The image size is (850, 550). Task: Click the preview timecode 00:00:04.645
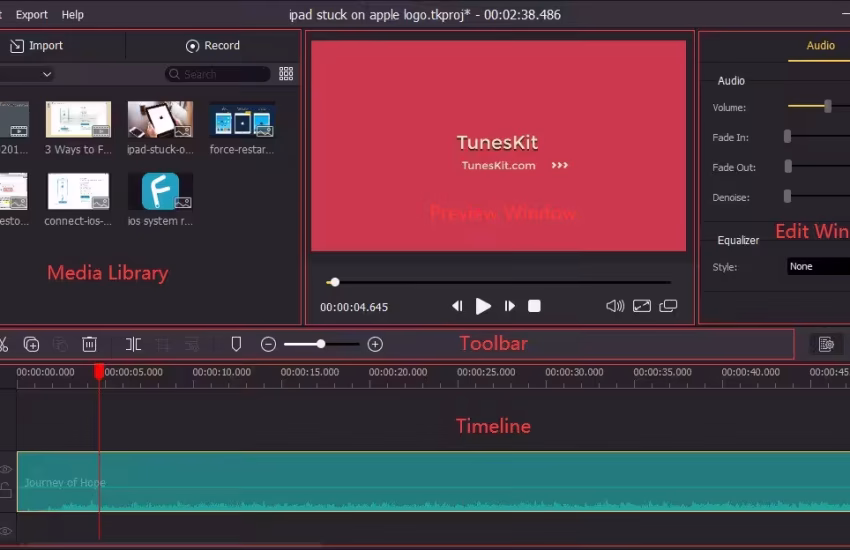tap(354, 307)
